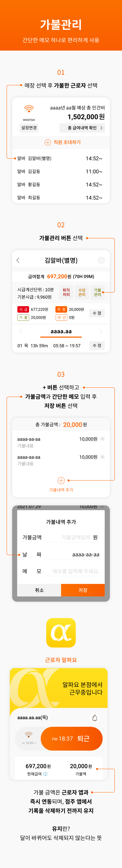Tap back arrow next to 김알바(별명)
Viewport: 122px width, 868px height.
click(18, 260)
